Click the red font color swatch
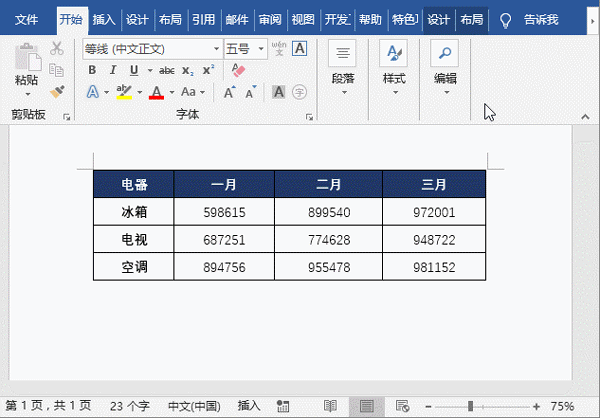The height and width of the screenshot is (418, 600). point(156,92)
